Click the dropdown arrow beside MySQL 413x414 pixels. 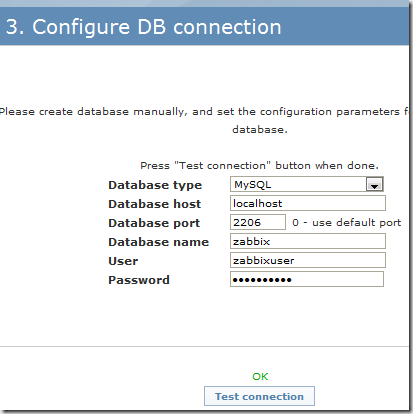coord(374,184)
